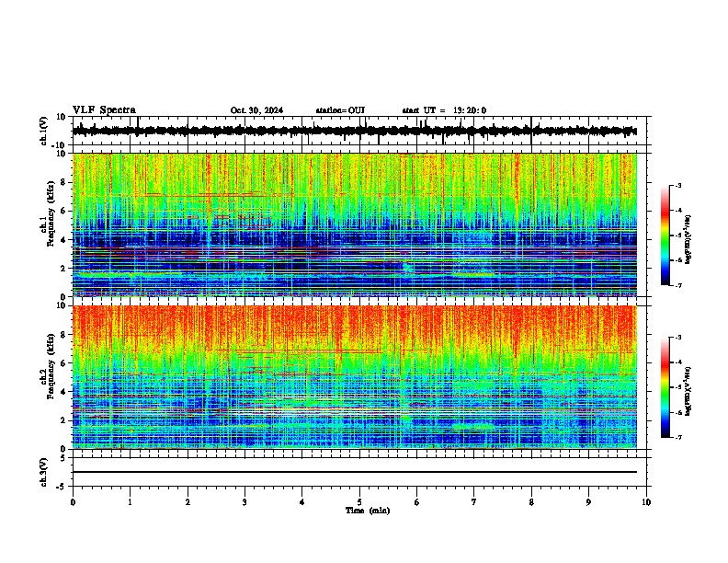
Task: Click the ch.1 voltage waveform trace
Action: click(354, 131)
